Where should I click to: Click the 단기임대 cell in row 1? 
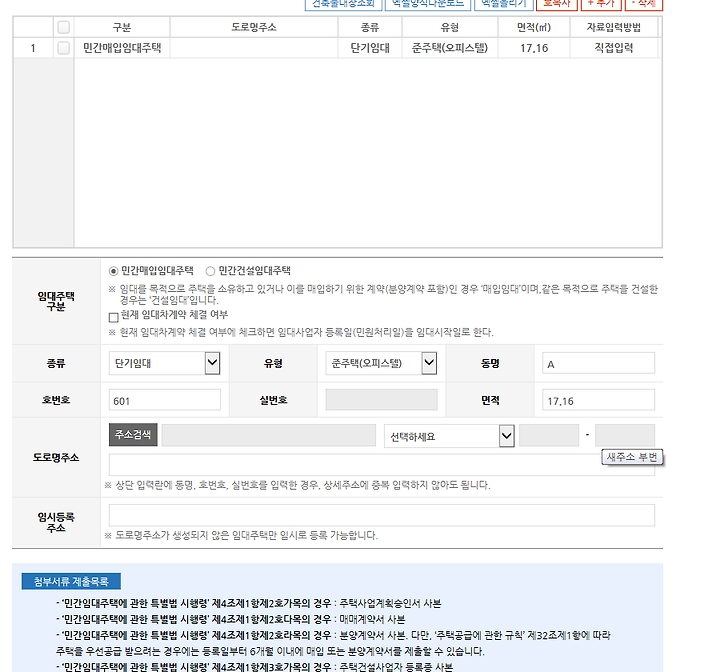(x=370, y=48)
